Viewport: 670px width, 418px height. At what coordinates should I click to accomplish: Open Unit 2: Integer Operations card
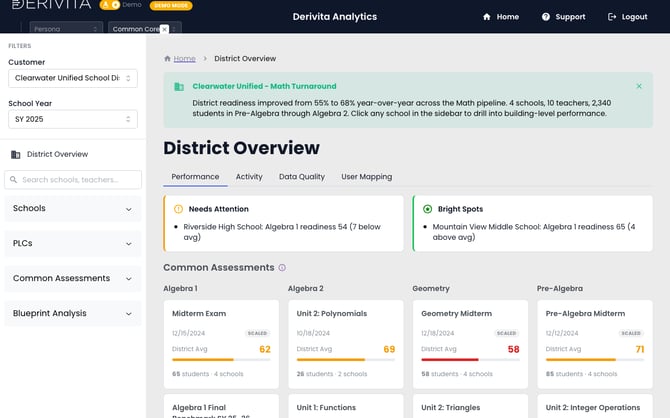[595, 406]
